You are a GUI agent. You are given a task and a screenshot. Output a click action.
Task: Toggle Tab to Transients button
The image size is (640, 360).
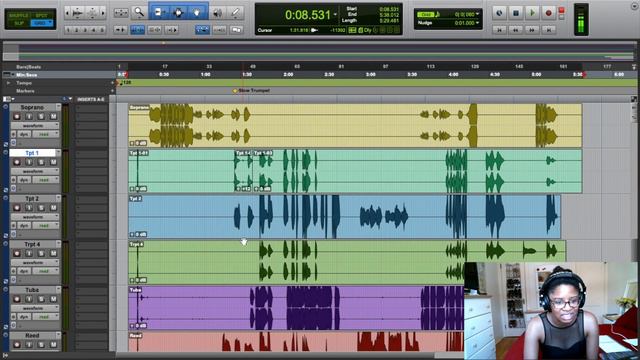point(120,30)
